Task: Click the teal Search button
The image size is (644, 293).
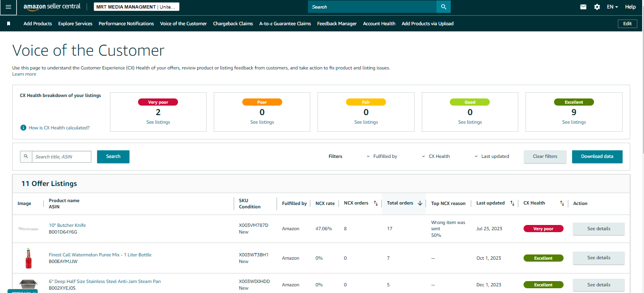Action: [x=113, y=156]
